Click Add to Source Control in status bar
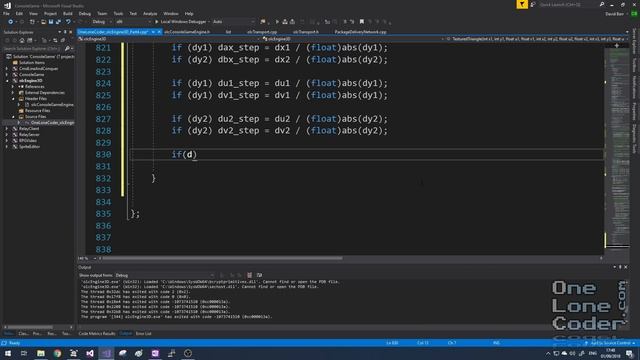 [x=610, y=343]
